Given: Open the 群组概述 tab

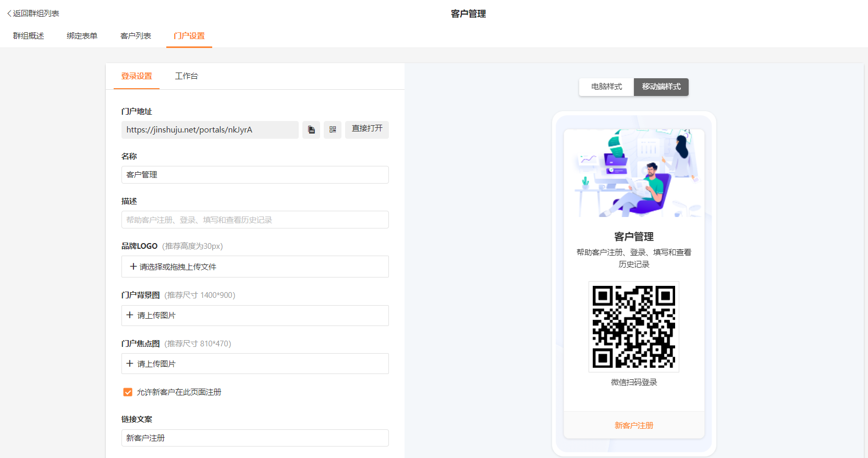Looking at the screenshot, I should tap(29, 36).
